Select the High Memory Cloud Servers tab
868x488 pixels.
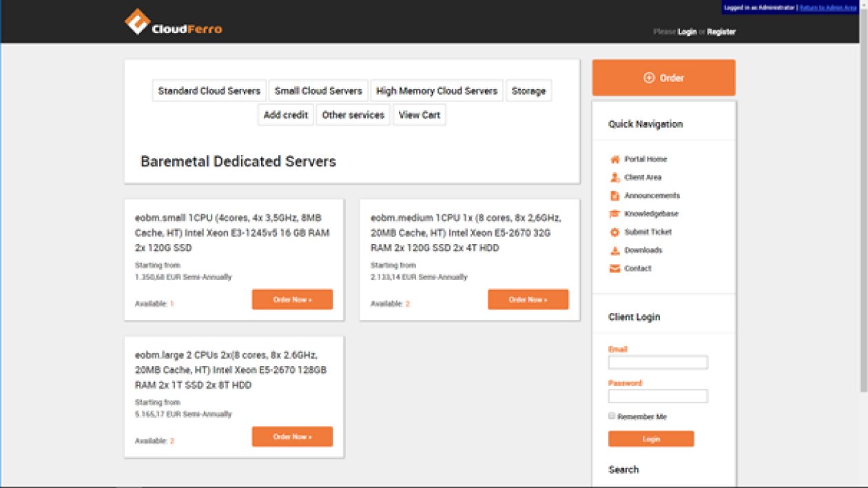(x=437, y=90)
